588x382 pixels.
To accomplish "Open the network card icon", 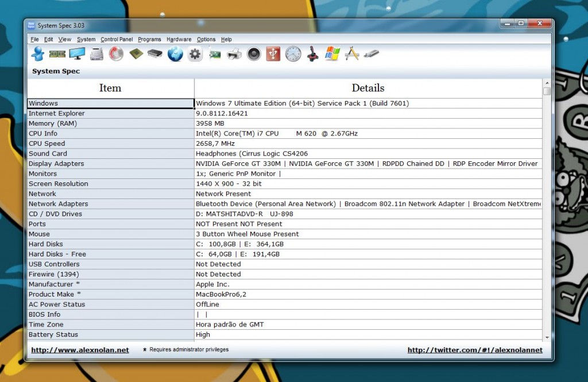I will pos(215,54).
